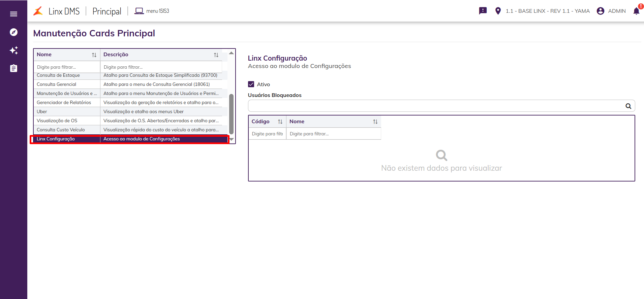Select the Consulta Gerencial row
Screen dimensions: 644x299
(x=130, y=84)
